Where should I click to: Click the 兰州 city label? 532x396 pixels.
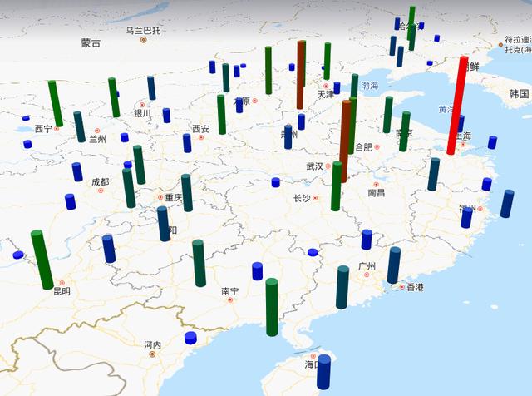[97, 139]
